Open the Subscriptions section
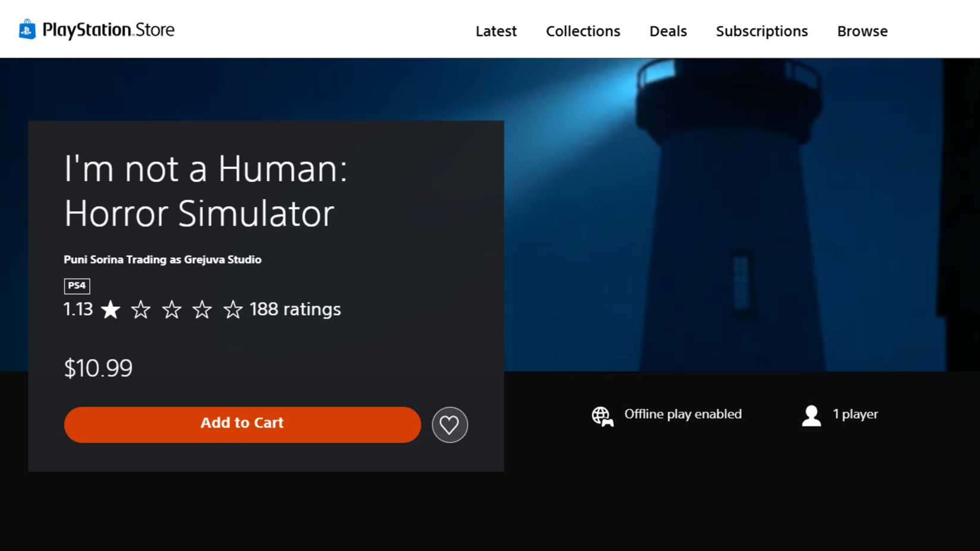 (x=762, y=31)
